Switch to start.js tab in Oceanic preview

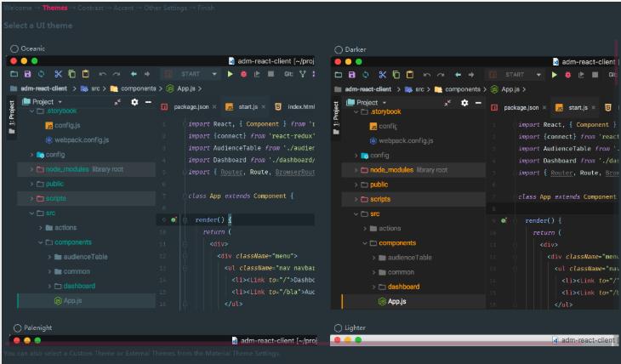point(246,107)
